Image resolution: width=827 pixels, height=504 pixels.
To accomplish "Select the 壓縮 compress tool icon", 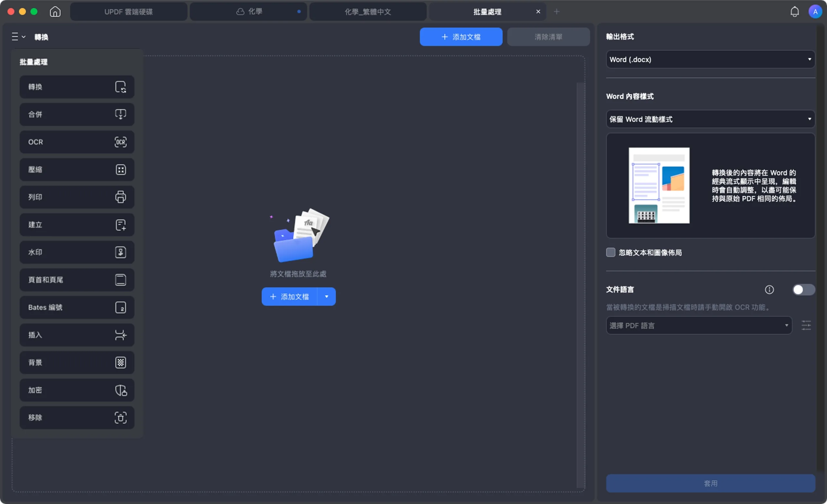I will 120,170.
